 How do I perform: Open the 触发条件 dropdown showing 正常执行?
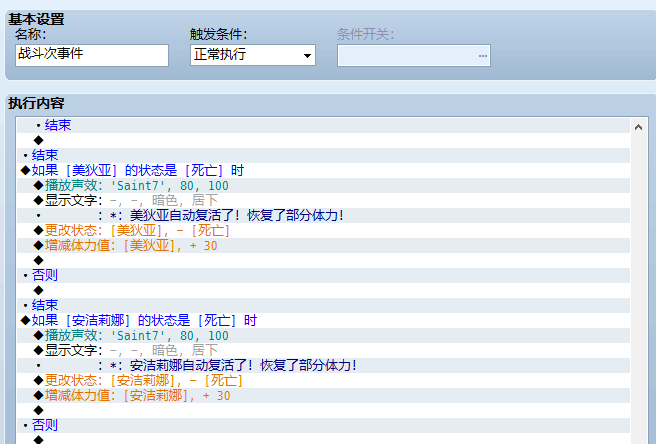[x=253, y=55]
